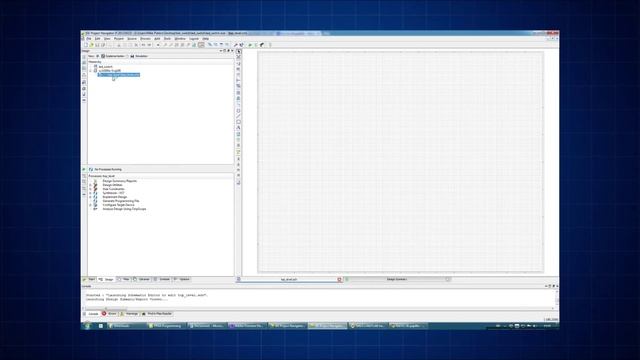640x360 pixels.
Task: Click the run process green arrow icon
Action: (250, 45)
